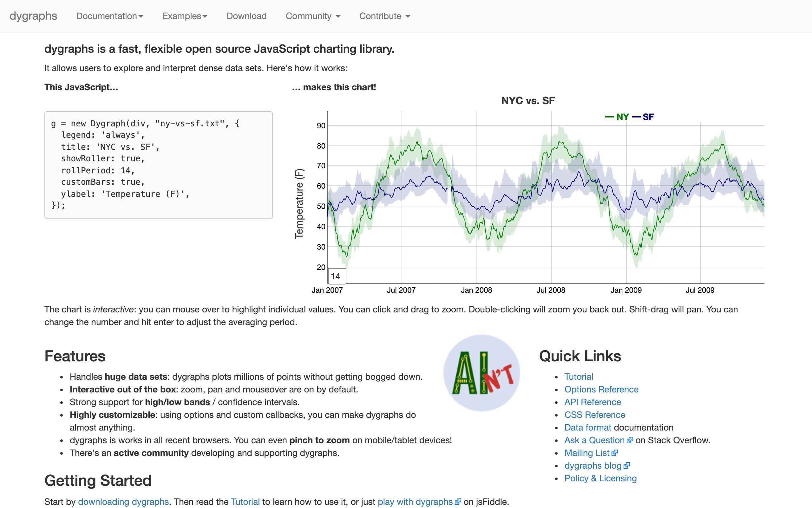
Task: Expand the Contribute dropdown menu
Action: pos(384,16)
